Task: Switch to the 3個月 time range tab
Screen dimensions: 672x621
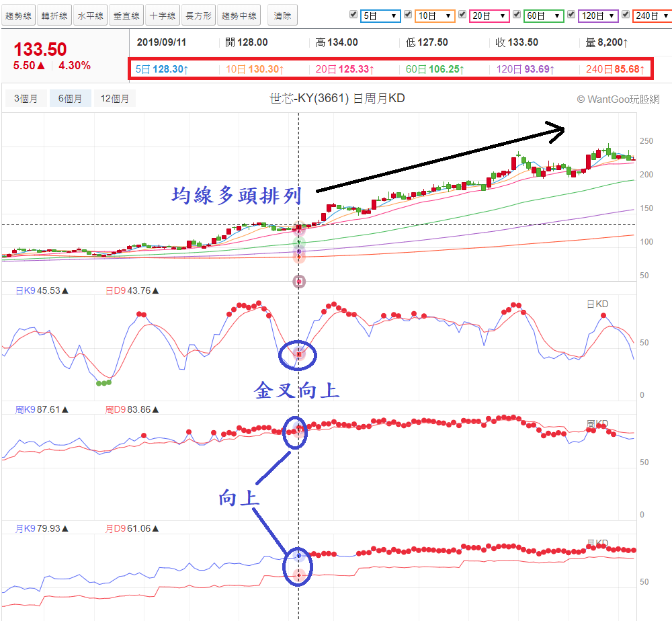Action: (26, 99)
